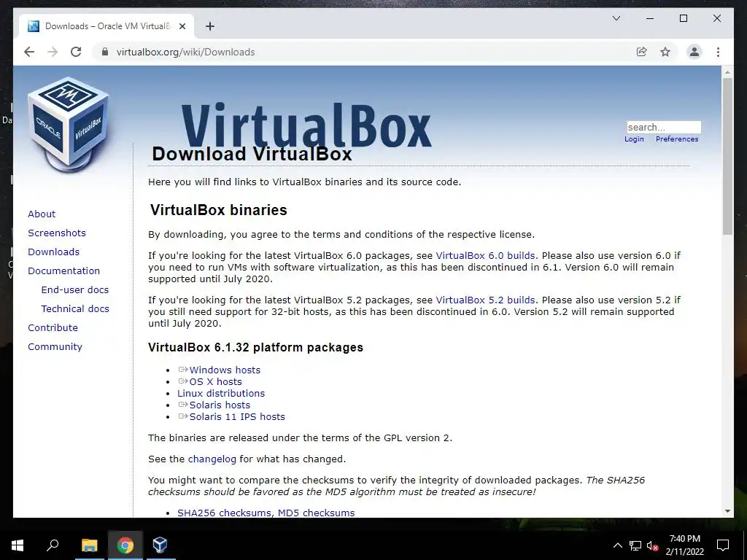Download the Solaris hosts package
The height and width of the screenshot is (560, 747).
tap(220, 405)
